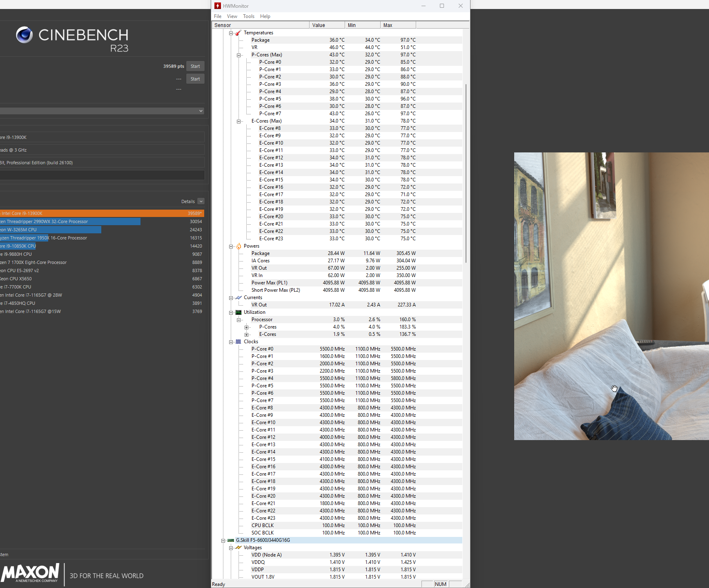The height and width of the screenshot is (588, 709).
Task: Click the Ready text in status bar
Action: (218, 584)
